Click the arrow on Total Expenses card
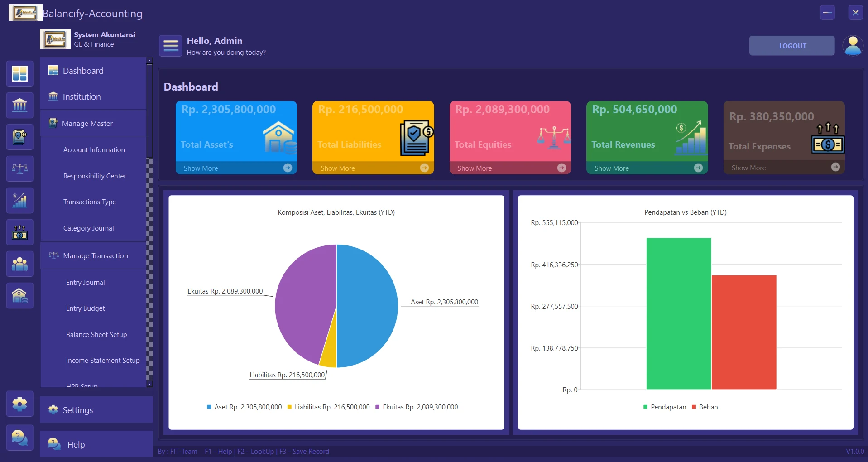This screenshot has height=462, width=868. tap(835, 167)
